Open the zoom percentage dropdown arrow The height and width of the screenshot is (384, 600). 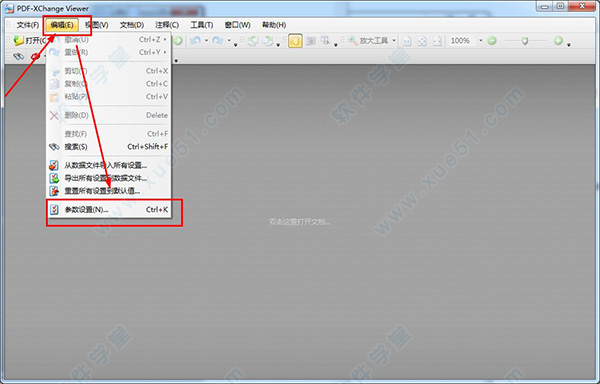[x=481, y=40]
